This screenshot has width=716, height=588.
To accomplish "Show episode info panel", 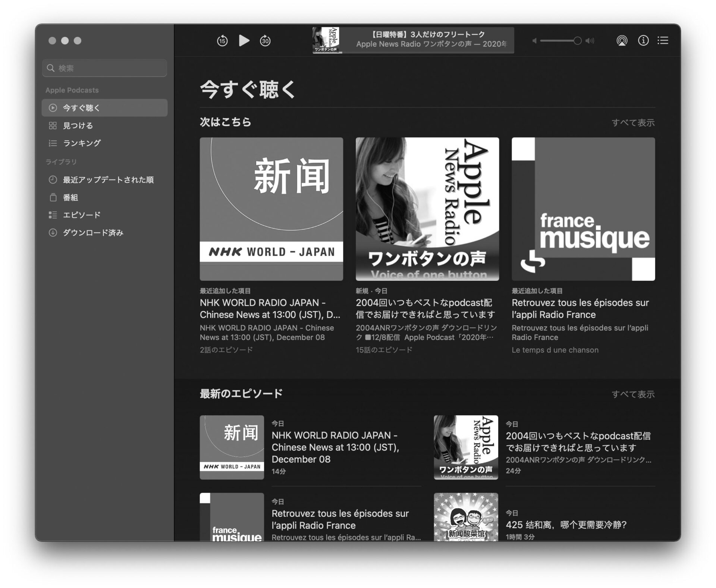I will click(x=643, y=40).
